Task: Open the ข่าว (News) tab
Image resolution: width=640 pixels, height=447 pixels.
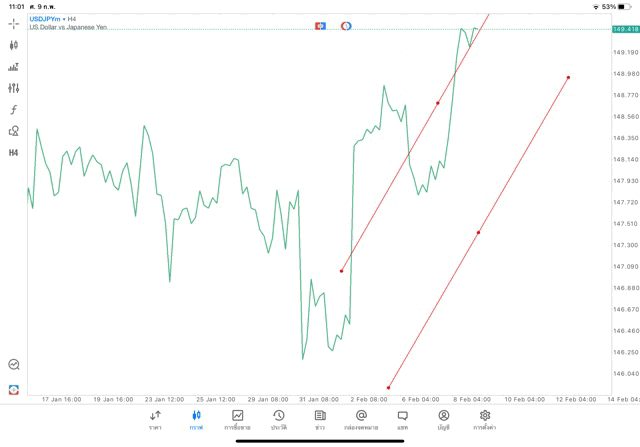Action: point(320,419)
